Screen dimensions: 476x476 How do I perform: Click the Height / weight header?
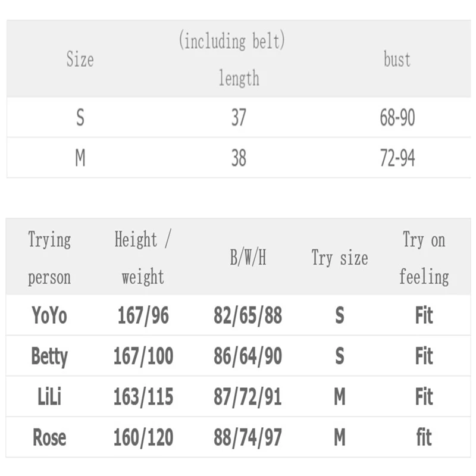[x=143, y=258]
